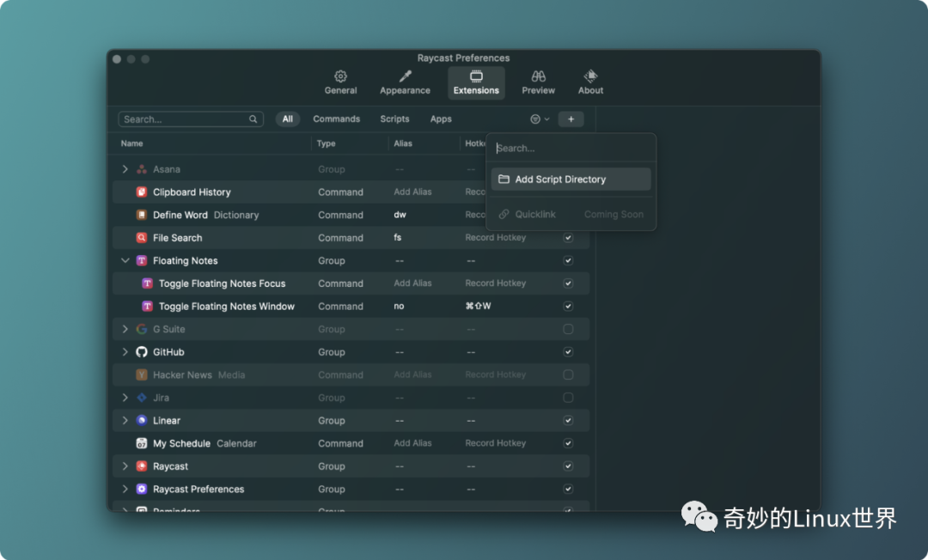Expand the Jira group
This screenshot has width=928, height=560.
click(x=125, y=398)
